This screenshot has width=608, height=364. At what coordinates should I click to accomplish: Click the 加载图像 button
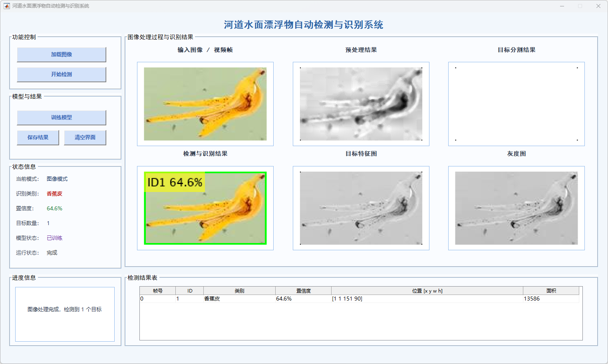[x=61, y=55]
